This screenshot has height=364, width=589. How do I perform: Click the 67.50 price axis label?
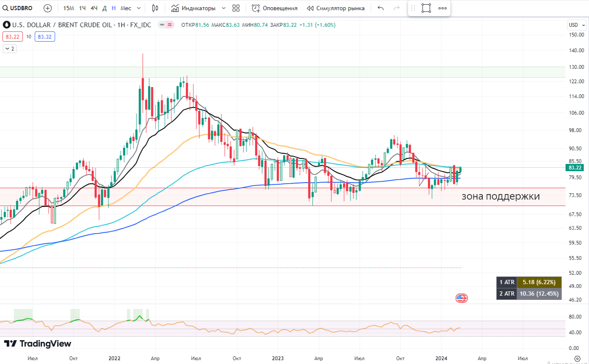(576, 214)
